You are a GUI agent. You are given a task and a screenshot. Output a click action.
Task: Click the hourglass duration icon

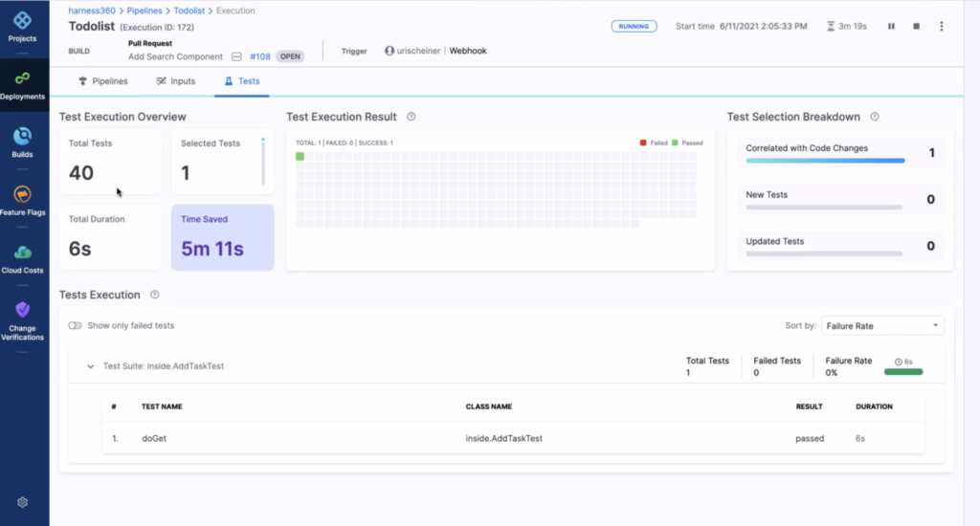tap(830, 26)
